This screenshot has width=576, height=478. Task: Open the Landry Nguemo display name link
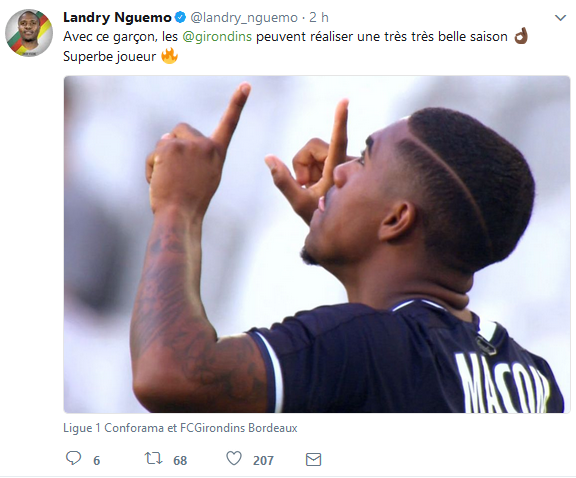click(x=117, y=17)
